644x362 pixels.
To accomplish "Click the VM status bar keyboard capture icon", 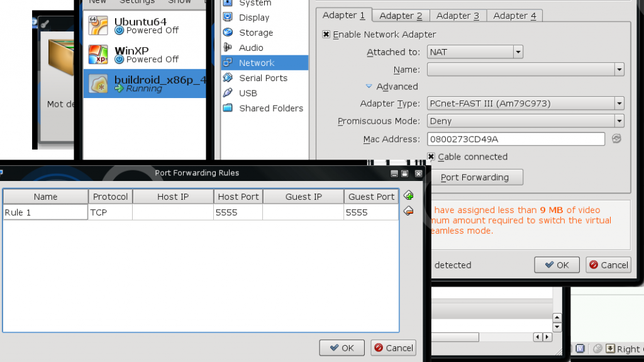I will [611, 348].
